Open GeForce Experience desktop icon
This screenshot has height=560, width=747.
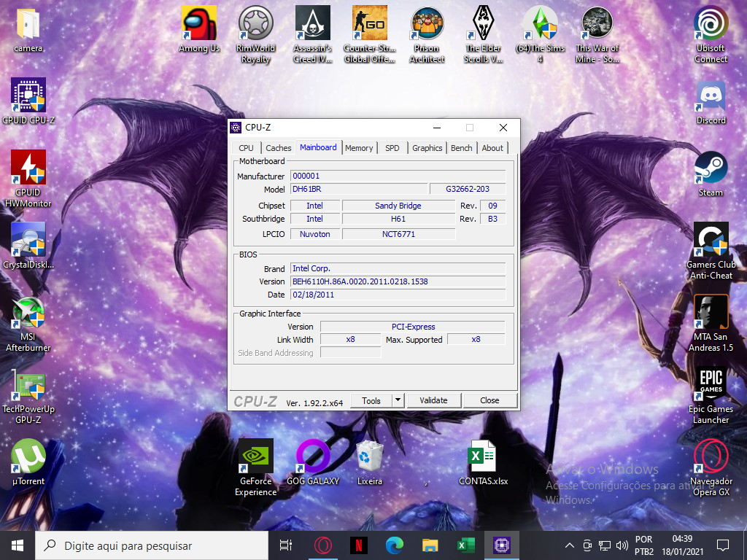pos(256,468)
